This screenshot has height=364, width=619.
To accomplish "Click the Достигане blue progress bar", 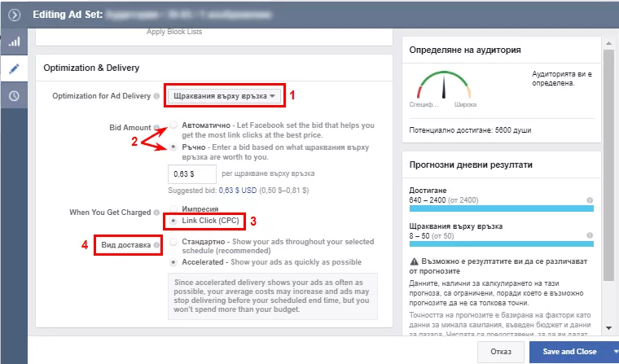I will pos(502,208).
